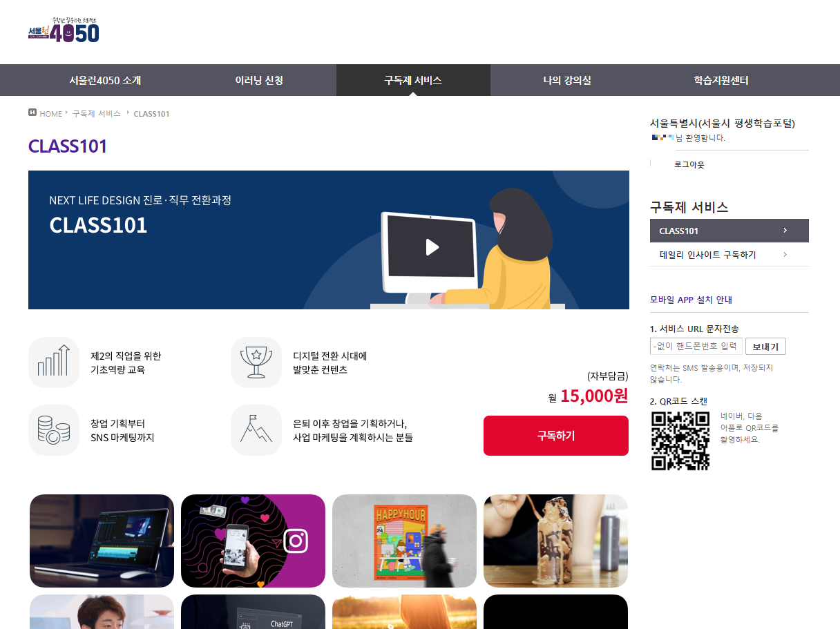Screen dimensions: 840x629
Task: Open the 서울런4050 소개 menu
Action: (x=105, y=80)
